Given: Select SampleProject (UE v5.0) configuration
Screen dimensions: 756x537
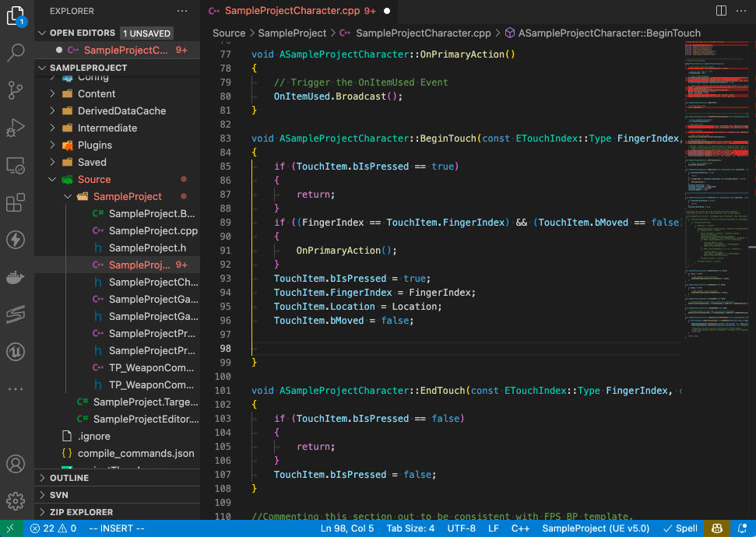Looking at the screenshot, I should [596, 528].
